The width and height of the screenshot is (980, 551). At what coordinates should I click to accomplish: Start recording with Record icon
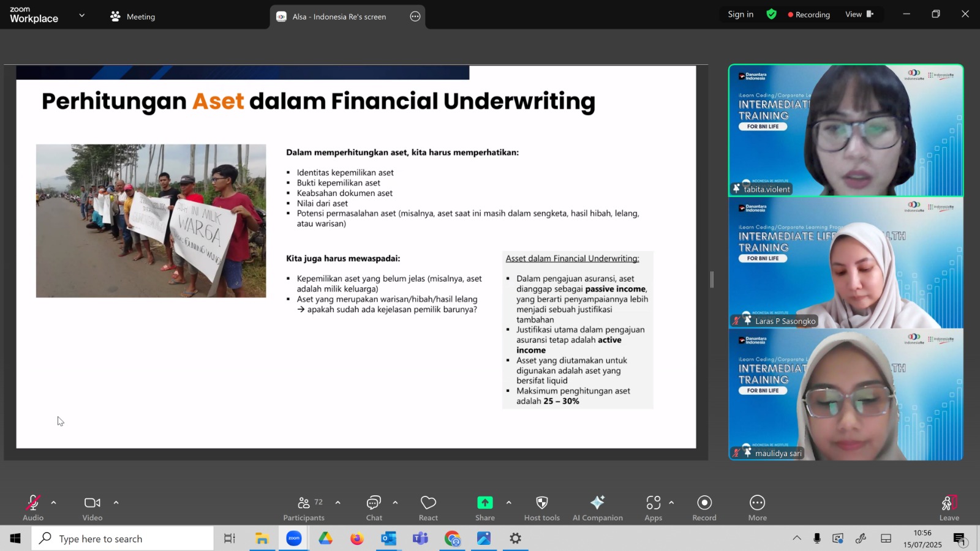704,508
